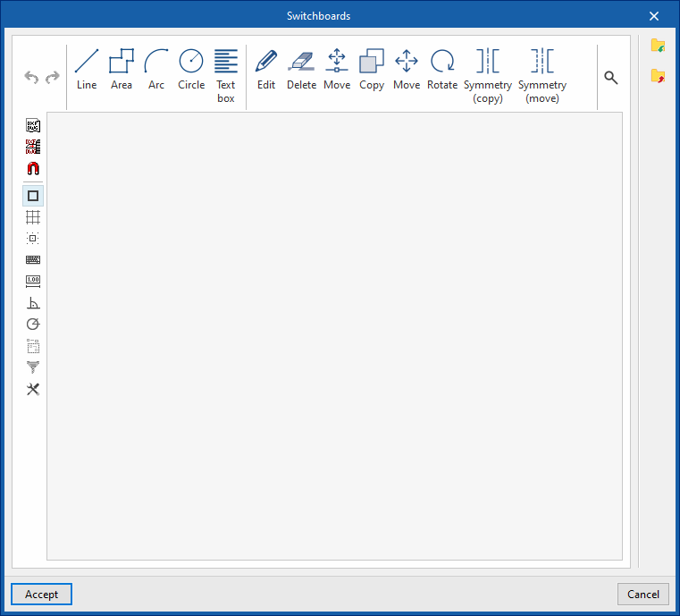Choose Symmetry (move) tool
680x616 pixels.
tap(542, 76)
